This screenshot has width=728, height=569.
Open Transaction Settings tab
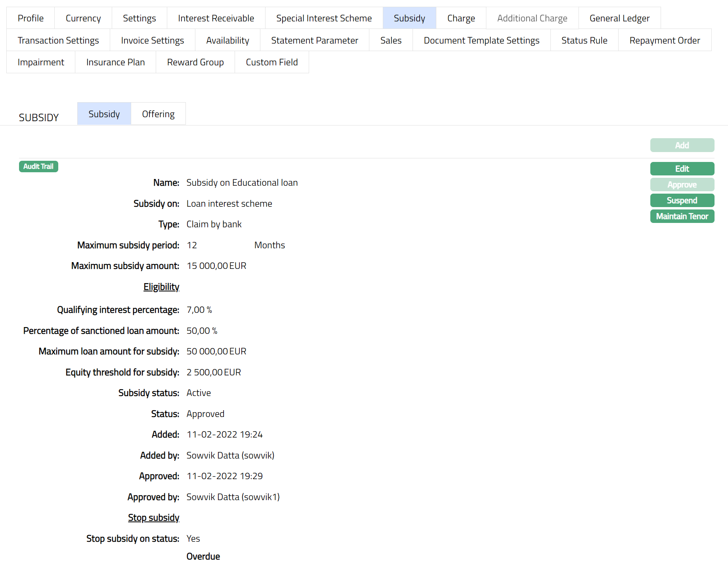click(x=58, y=40)
